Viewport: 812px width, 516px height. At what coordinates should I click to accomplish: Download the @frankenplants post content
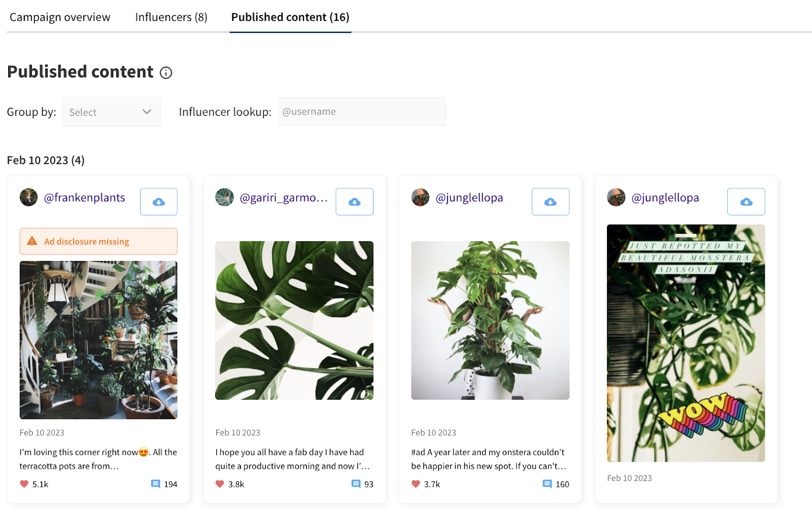tap(158, 202)
